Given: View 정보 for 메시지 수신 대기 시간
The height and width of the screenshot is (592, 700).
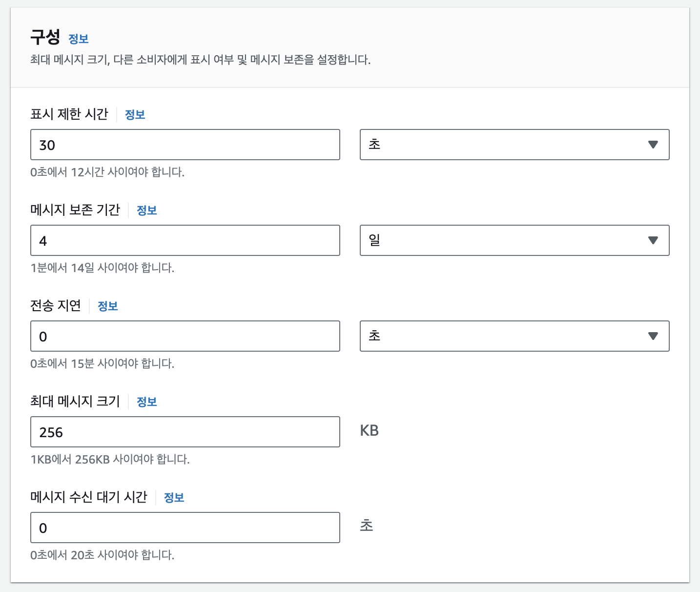Looking at the screenshot, I should click(174, 498).
